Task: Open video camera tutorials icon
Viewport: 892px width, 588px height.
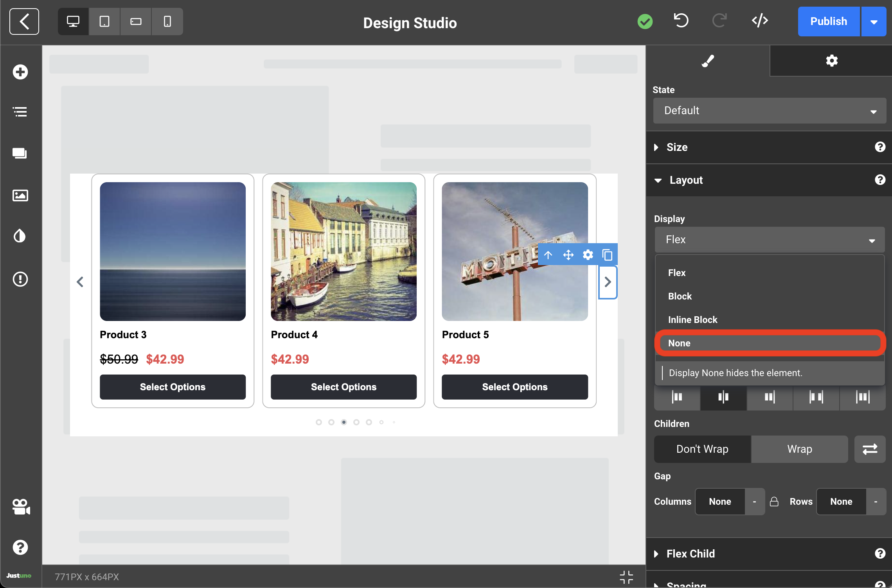Action: (21, 507)
